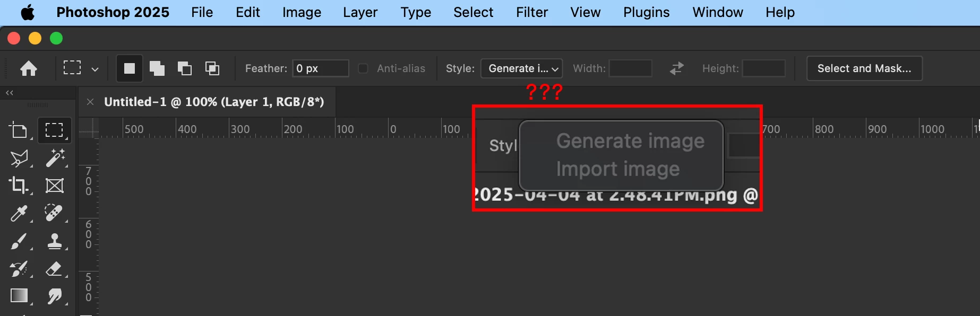Select the Spot Healing Brush tool
Viewport: 980px width, 316px height.
point(54,213)
